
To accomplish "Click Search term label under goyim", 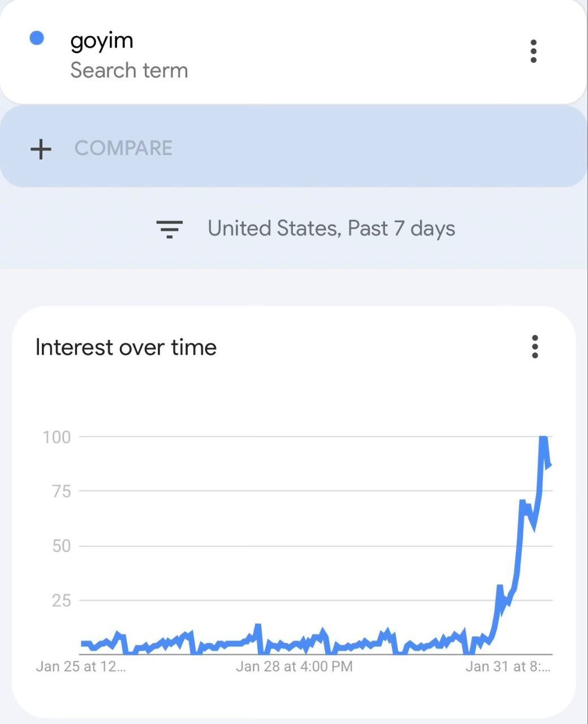I will [x=129, y=70].
